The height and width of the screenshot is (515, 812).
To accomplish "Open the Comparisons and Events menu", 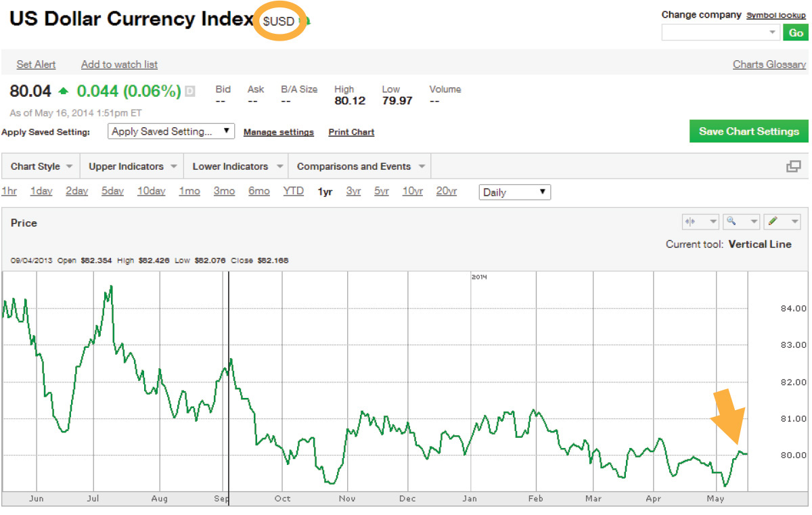I will click(x=354, y=165).
